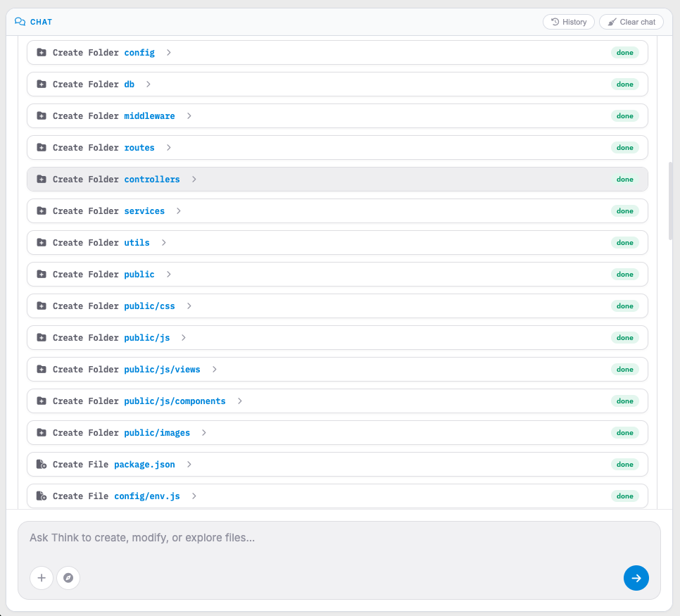Screen dimensions: 680x616
Task: Click folder icon on Create Folder utils row
Action: 42,242
